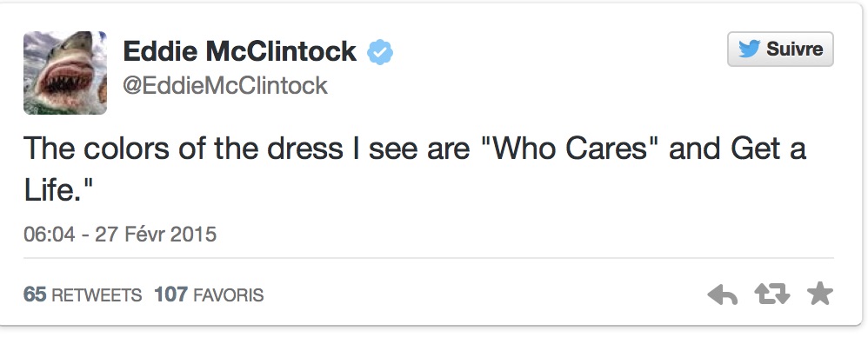
Task: Follow the account with the Suivre button
Action: pyautogui.click(x=780, y=50)
